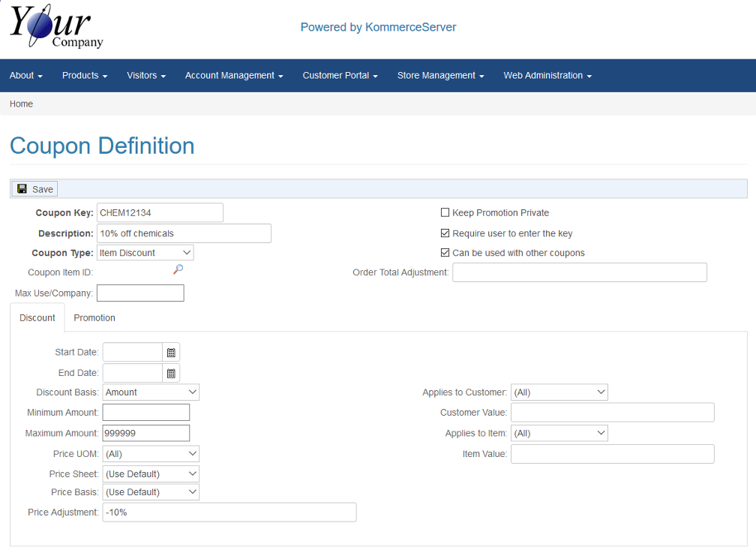Expand the Coupon Type dropdown
The image size is (756, 553).
coord(145,253)
